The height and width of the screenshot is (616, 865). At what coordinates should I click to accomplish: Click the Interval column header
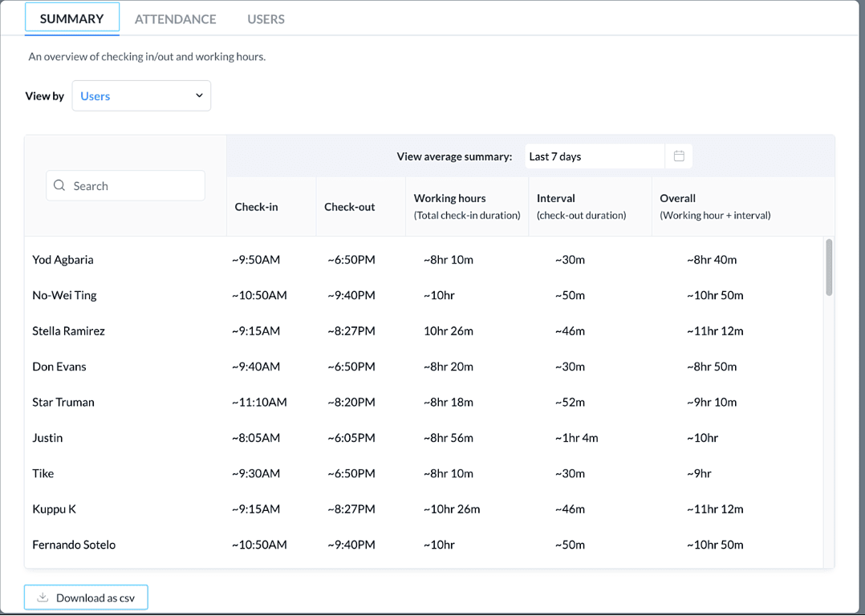point(555,198)
